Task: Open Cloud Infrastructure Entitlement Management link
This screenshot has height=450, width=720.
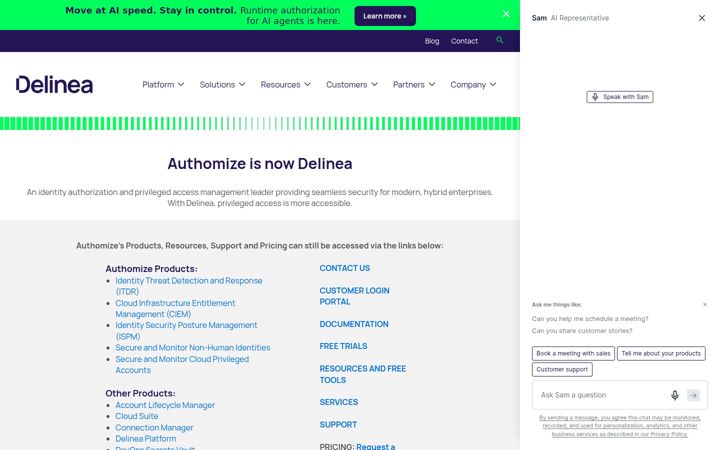Action: (x=175, y=309)
